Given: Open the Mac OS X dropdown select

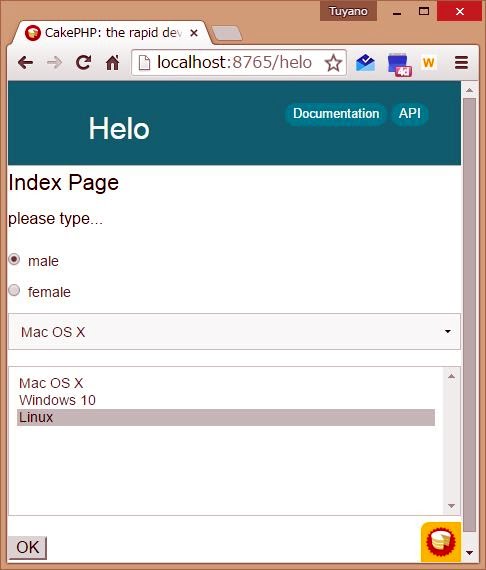Looking at the screenshot, I should click(x=234, y=332).
